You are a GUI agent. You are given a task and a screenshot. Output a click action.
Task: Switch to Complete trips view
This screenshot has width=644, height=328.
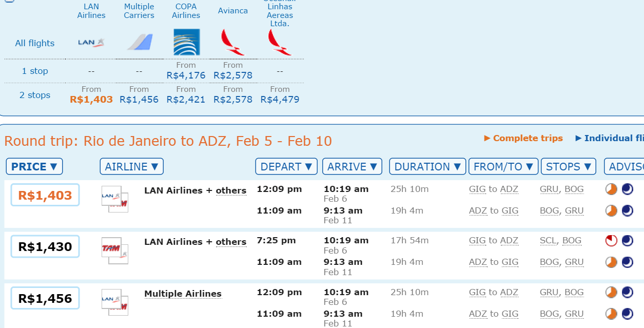pyautogui.click(x=523, y=138)
